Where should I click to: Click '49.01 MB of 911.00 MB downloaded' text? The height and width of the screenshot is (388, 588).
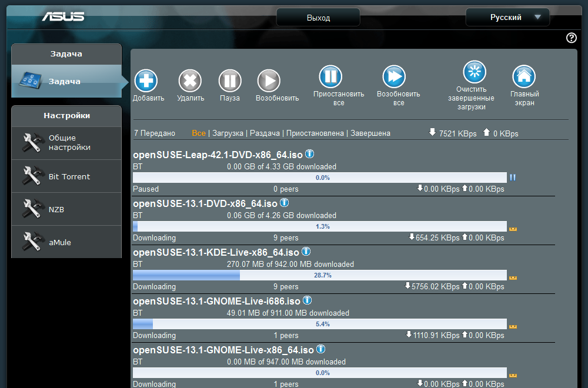(x=288, y=313)
